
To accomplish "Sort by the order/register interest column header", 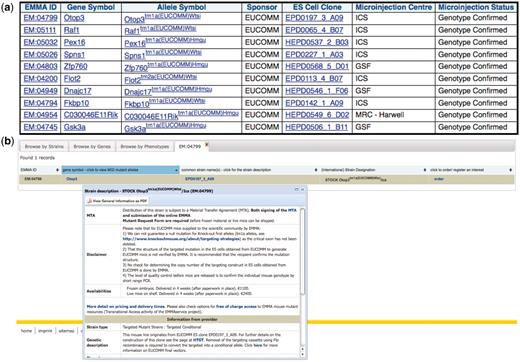I will coord(470,170).
